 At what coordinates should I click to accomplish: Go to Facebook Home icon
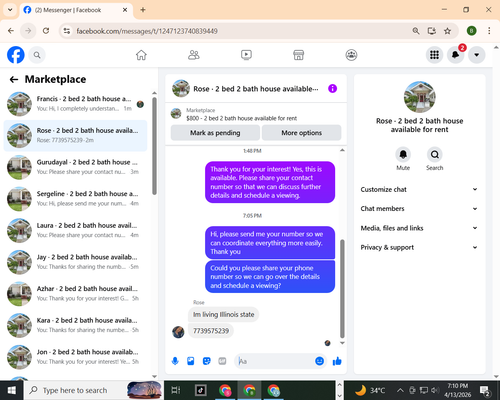tap(141, 55)
